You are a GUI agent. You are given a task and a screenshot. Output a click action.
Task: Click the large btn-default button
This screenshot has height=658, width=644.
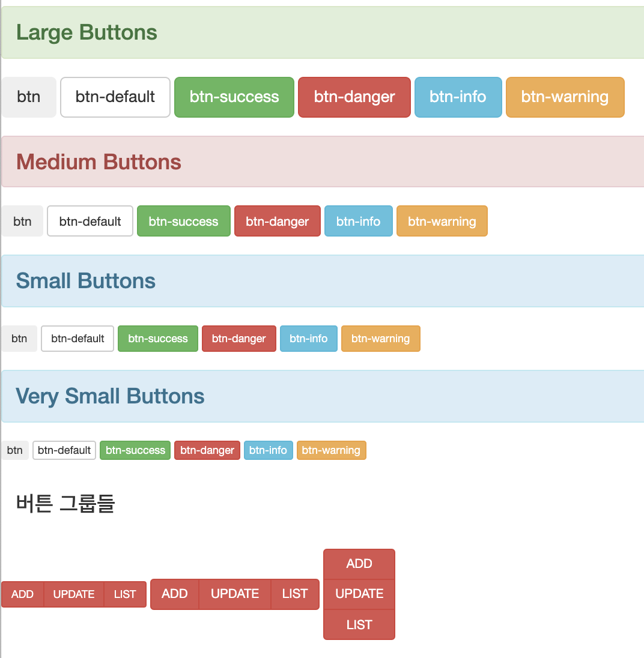[x=115, y=97]
